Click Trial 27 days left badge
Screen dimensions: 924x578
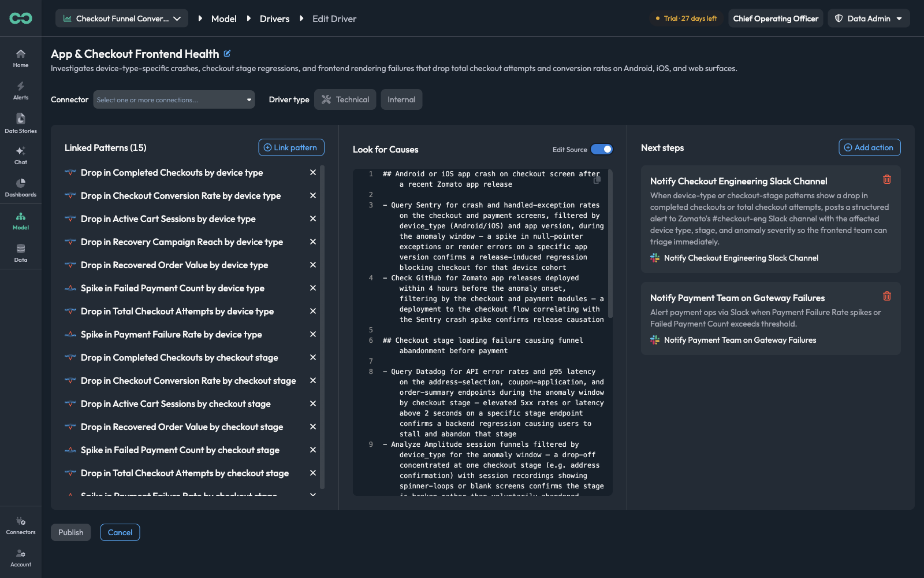686,18
